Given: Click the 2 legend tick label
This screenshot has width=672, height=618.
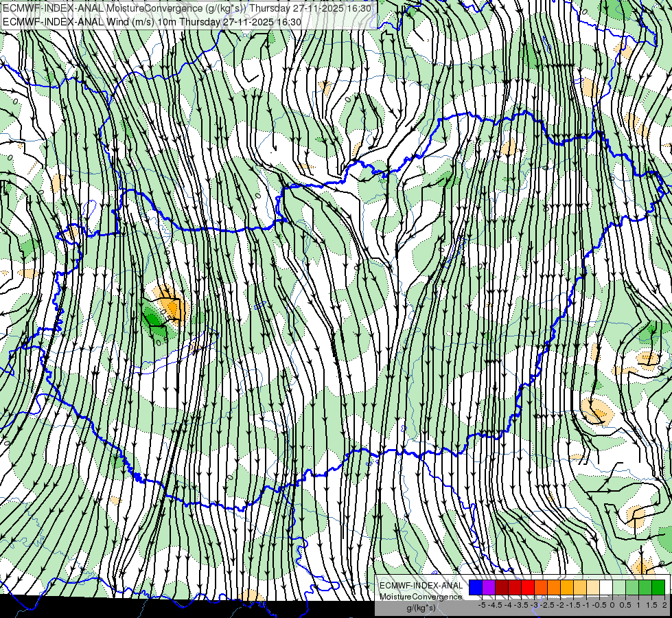Looking at the screenshot, I should (x=664, y=605).
